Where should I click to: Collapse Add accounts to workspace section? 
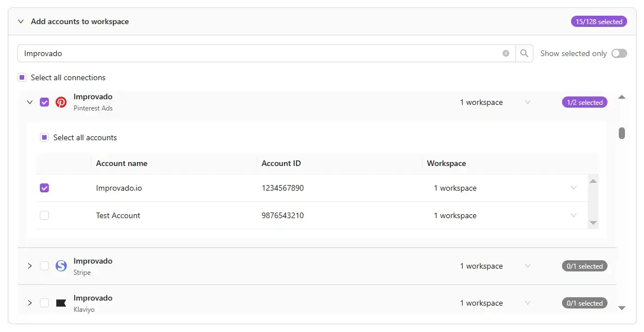click(x=21, y=21)
